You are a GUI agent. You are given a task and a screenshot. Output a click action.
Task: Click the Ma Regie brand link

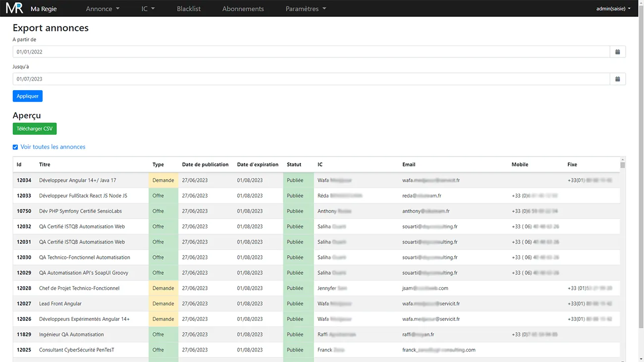[44, 9]
